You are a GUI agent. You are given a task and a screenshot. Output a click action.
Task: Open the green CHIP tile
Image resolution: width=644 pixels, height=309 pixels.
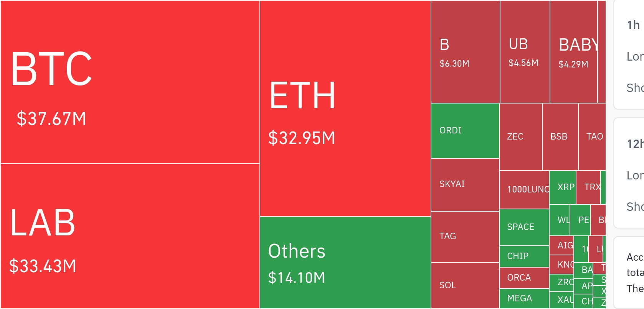[x=524, y=256]
